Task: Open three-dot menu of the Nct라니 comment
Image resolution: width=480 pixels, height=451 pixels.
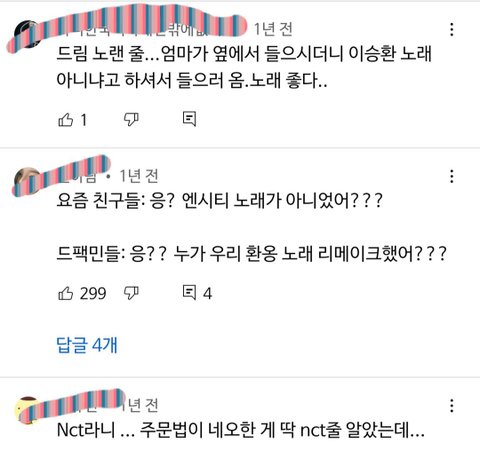Action: (x=452, y=406)
